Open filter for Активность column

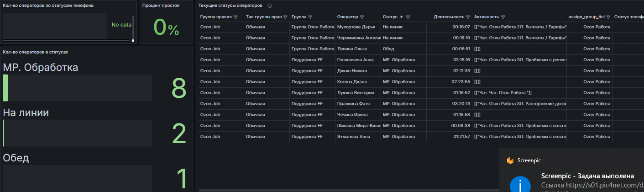pos(503,17)
